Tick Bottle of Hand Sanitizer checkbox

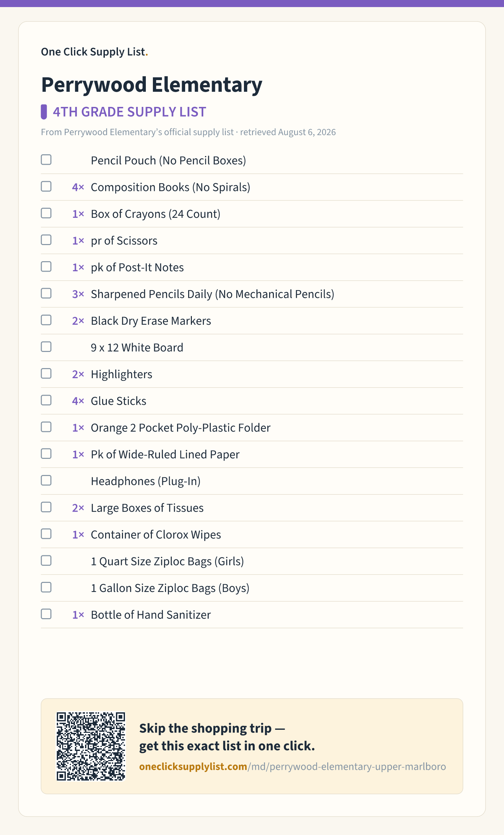point(46,614)
